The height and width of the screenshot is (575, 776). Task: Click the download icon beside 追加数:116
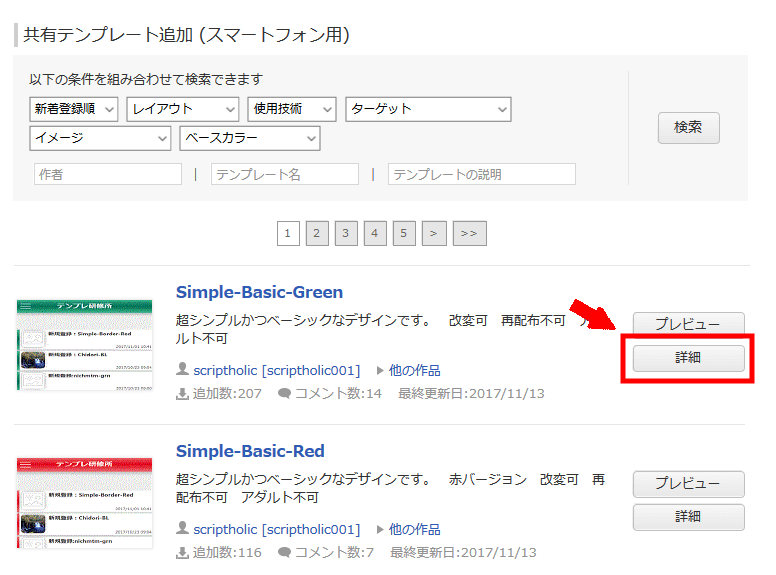183,553
